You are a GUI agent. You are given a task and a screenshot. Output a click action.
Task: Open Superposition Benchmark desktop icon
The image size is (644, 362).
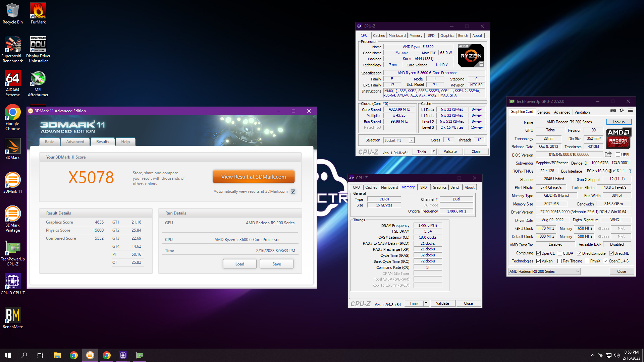13,49
